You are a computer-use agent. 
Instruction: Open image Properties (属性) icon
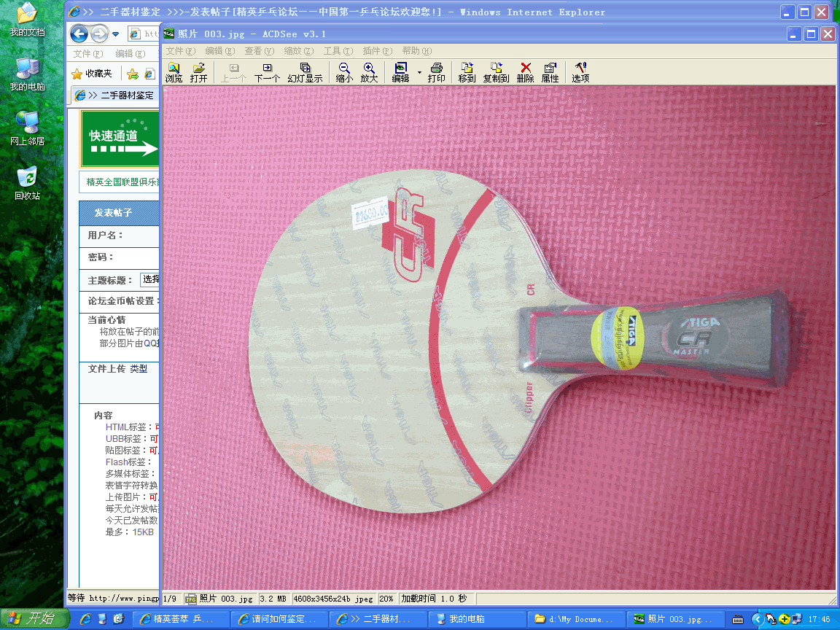pos(551,72)
